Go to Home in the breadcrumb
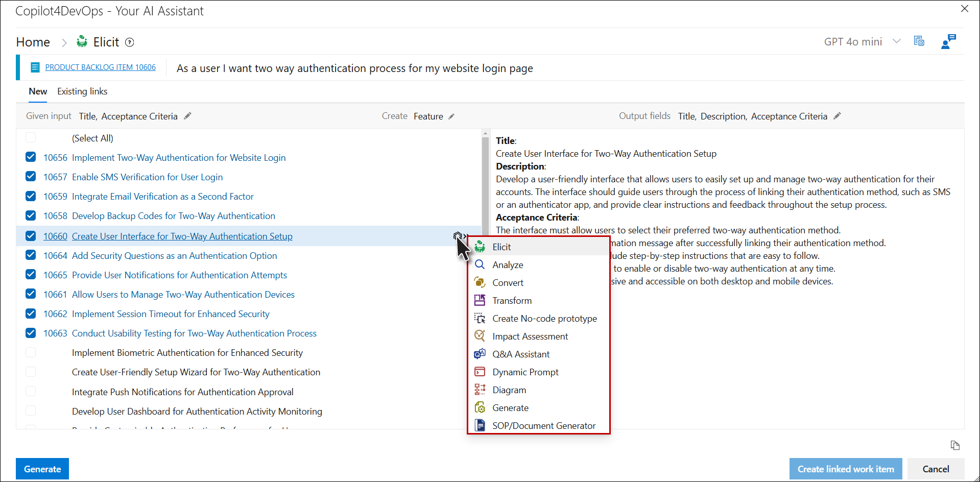The height and width of the screenshot is (482, 980). (33, 42)
